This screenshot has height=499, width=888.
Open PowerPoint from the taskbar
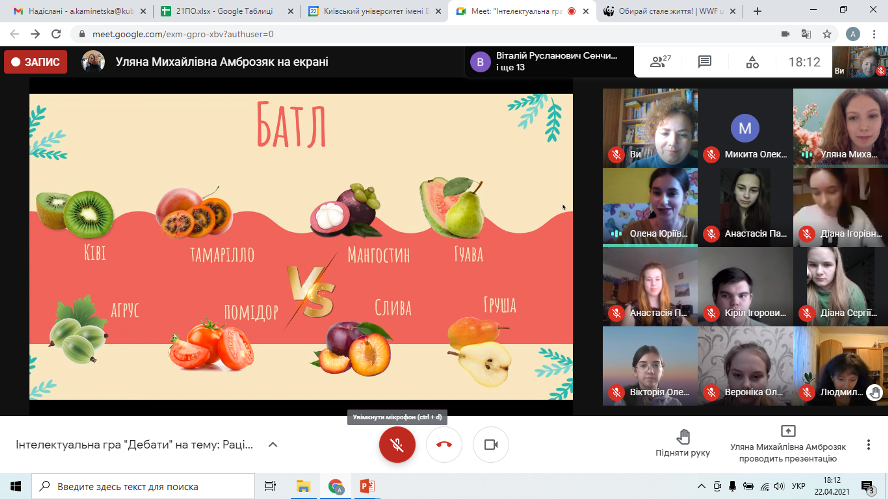tap(367, 486)
